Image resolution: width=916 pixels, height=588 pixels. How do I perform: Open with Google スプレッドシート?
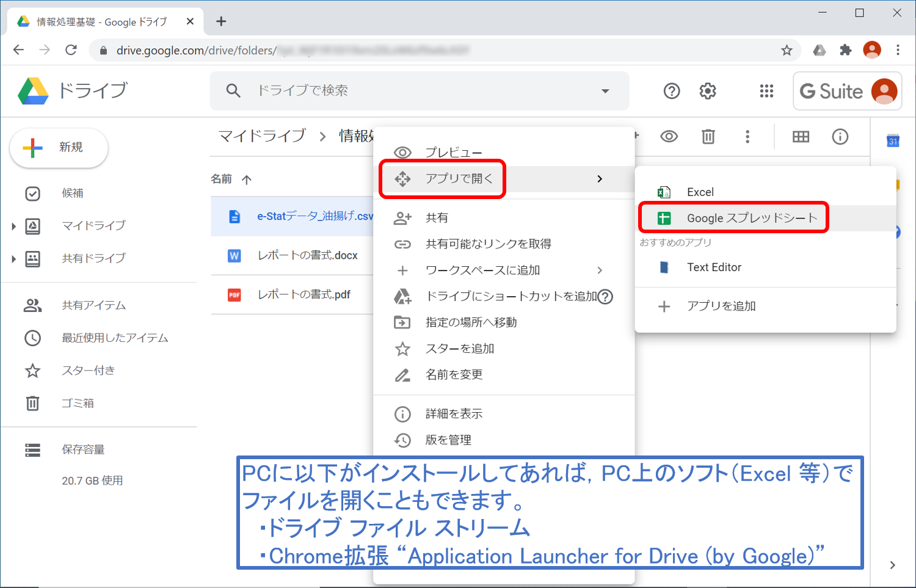coord(765,218)
